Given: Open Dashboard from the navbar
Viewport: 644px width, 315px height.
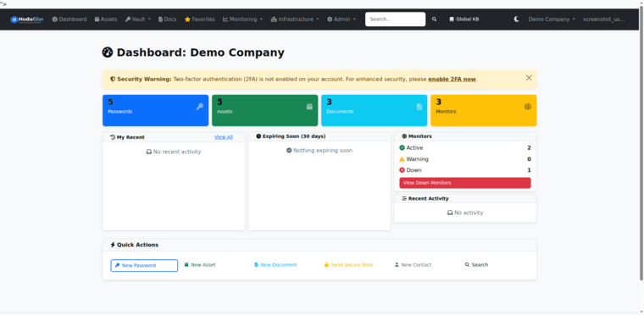Looking at the screenshot, I should 69,19.
